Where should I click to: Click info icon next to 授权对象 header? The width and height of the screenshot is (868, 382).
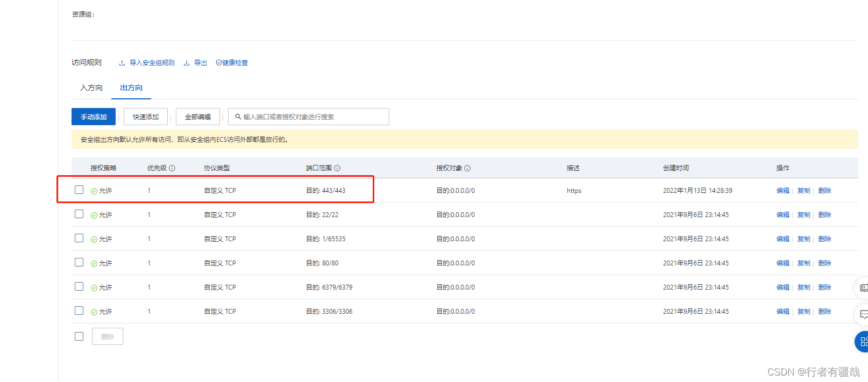(467, 168)
